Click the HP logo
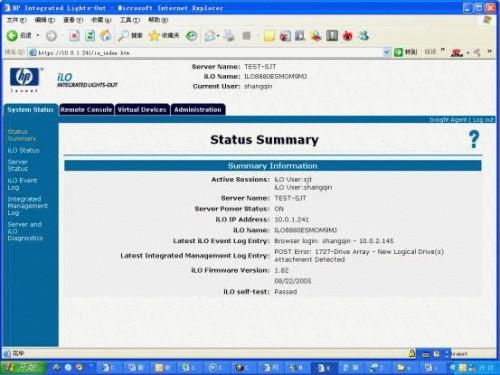The width and height of the screenshot is (500, 375). coord(24,77)
